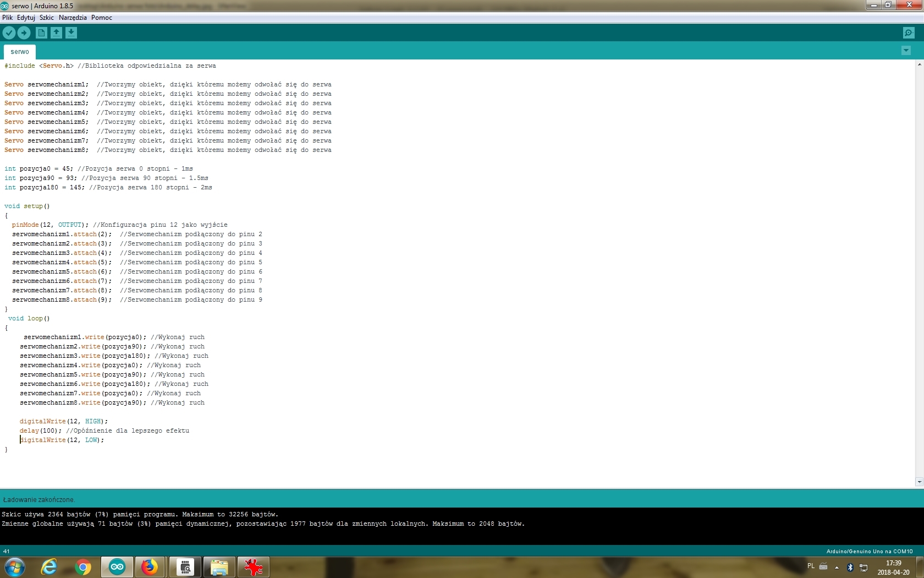
Task: Click the 'int pozycja0 = 45;' line
Action: tap(38, 169)
